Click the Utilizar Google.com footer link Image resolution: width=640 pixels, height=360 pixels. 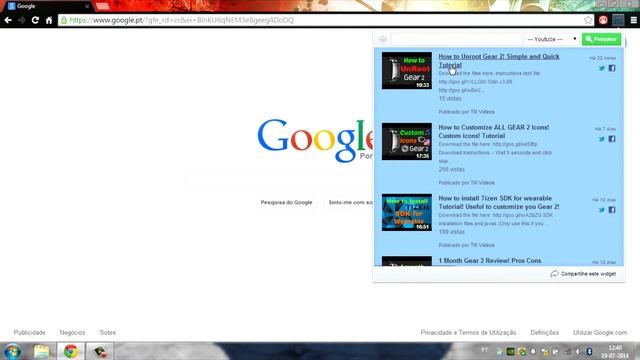click(600, 332)
